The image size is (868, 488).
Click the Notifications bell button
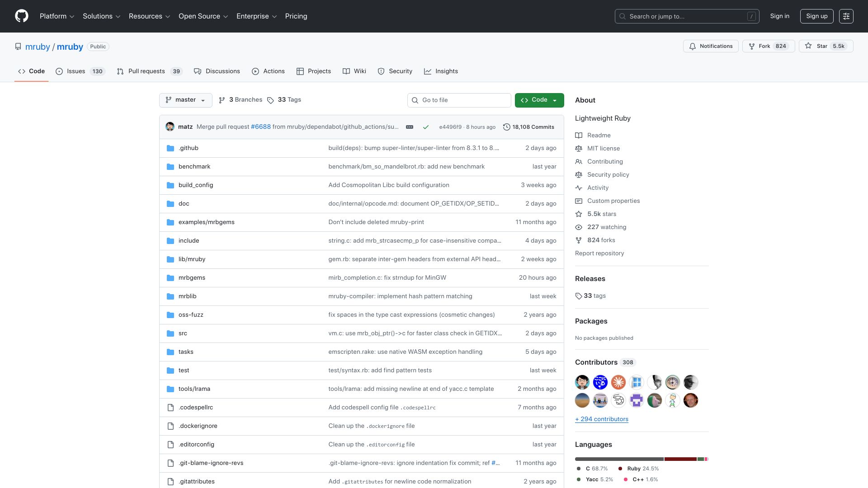[x=711, y=46]
